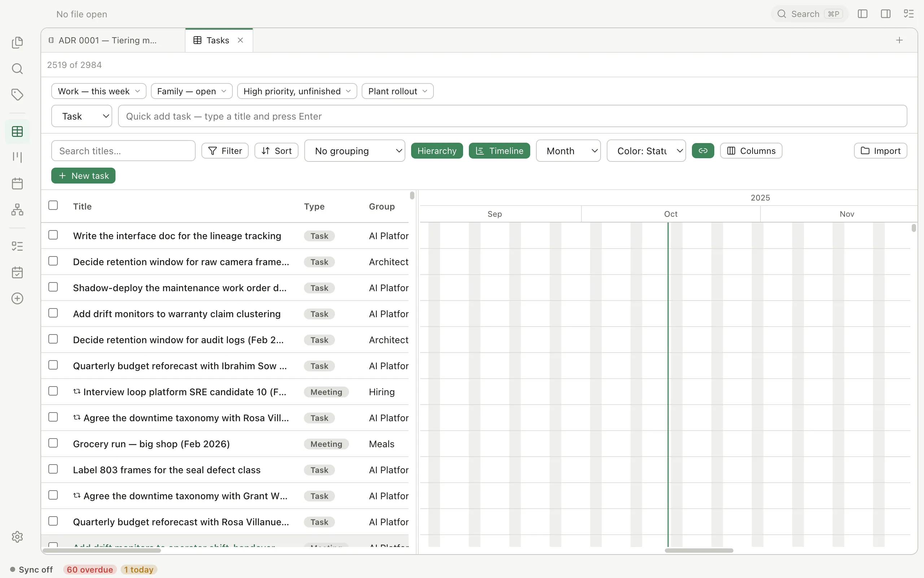Sort by the Title column header
This screenshot has width=924, height=578.
pyautogui.click(x=82, y=206)
